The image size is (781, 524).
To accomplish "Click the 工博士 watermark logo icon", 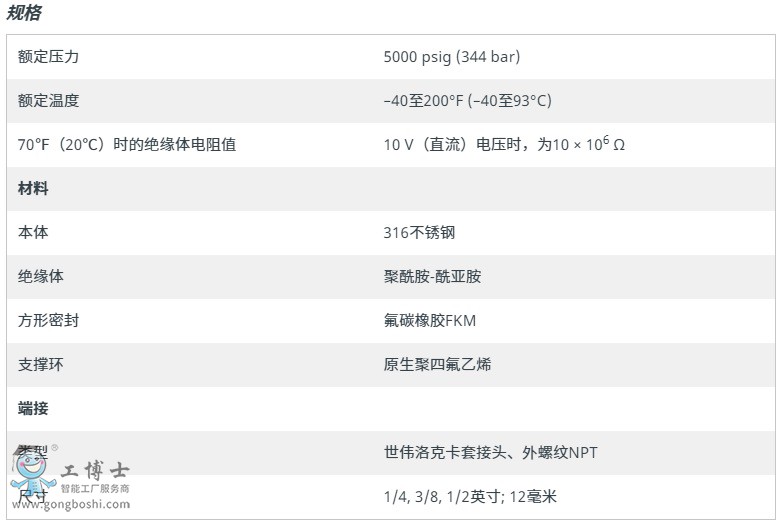I will pyautogui.click(x=33, y=472).
